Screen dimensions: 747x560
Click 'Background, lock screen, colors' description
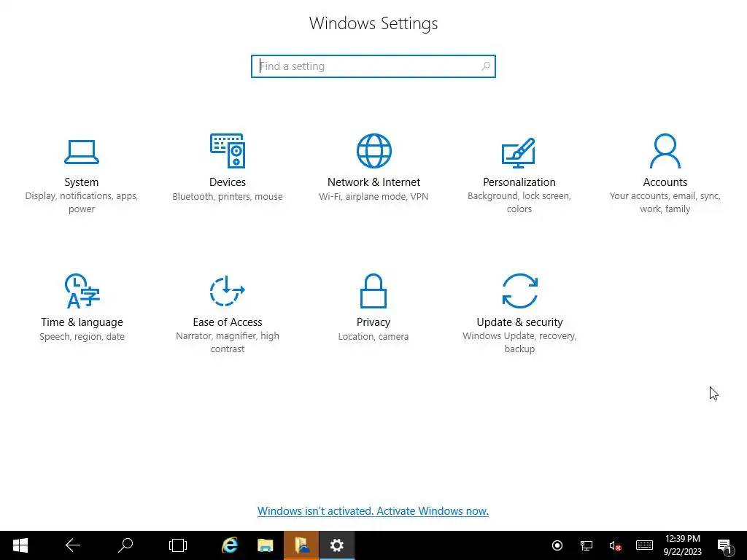(x=519, y=203)
